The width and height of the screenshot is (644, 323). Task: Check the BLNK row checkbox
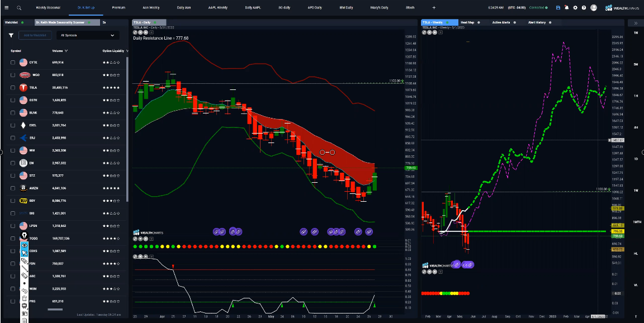click(13, 112)
